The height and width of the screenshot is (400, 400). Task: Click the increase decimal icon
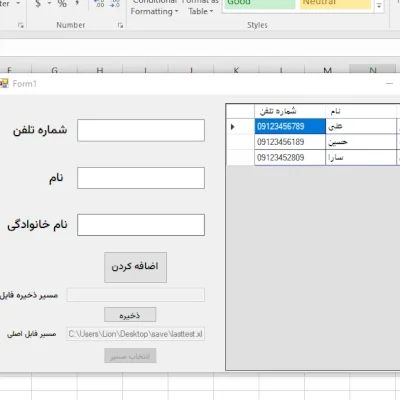point(100,4)
